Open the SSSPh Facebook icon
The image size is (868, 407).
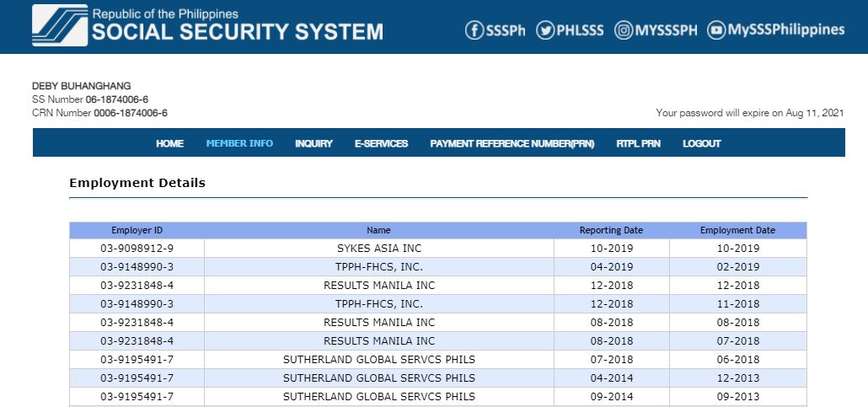pyautogui.click(x=474, y=30)
